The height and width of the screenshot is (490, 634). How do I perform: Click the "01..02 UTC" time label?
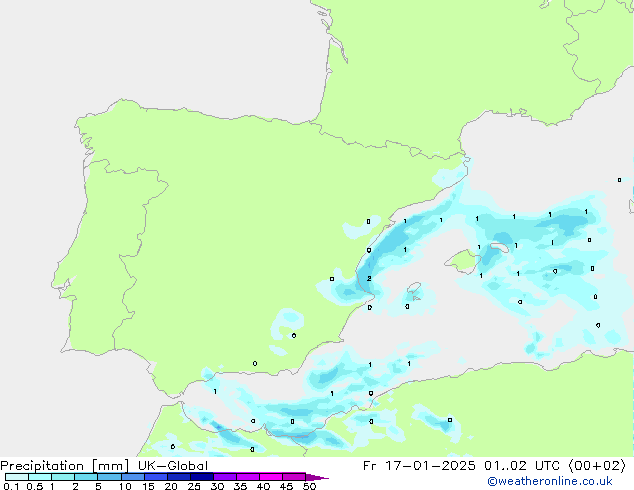(x=522, y=466)
